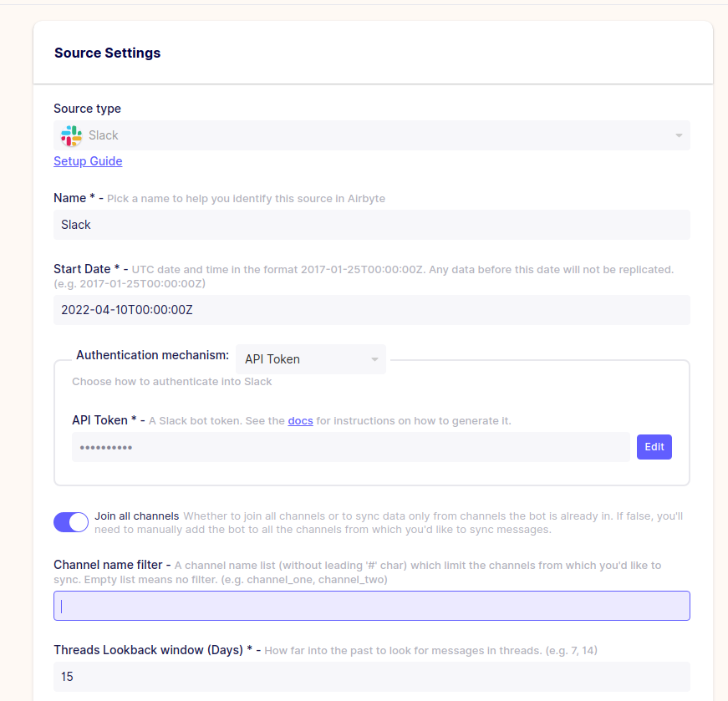Open the docs link for token instructions
This screenshot has width=728, height=701.
pos(300,420)
